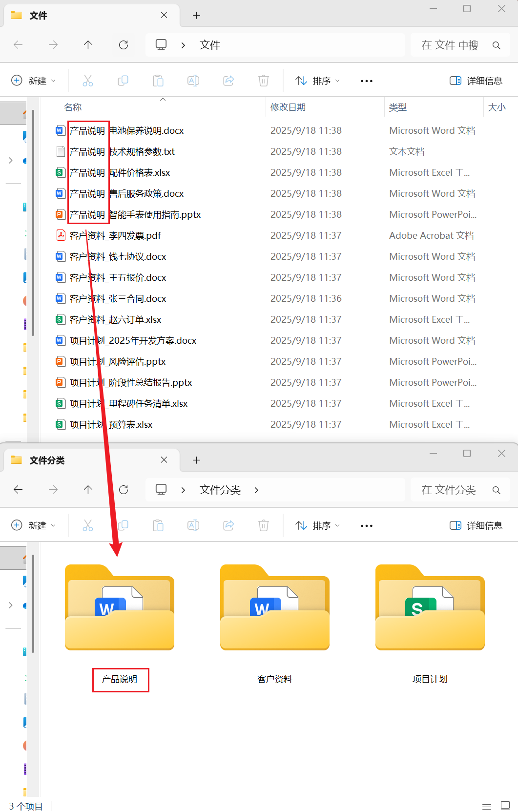518x812 pixels.
Task: Expand chevron after 文件分类 in address bar
Action: point(256,490)
